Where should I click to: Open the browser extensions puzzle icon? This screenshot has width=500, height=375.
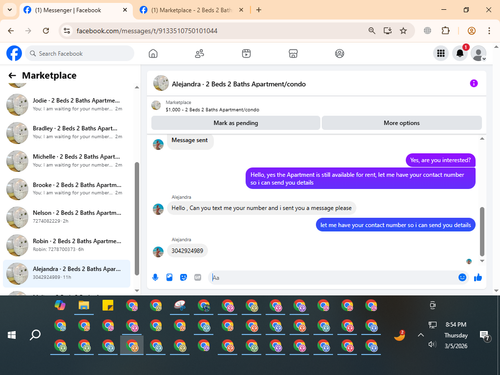(x=445, y=31)
